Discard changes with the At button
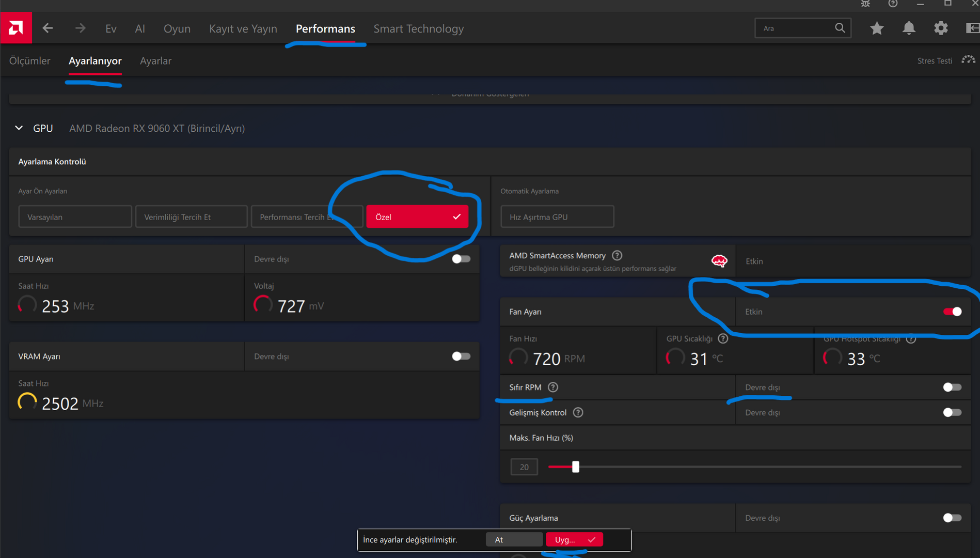The width and height of the screenshot is (980, 558). [x=514, y=539]
